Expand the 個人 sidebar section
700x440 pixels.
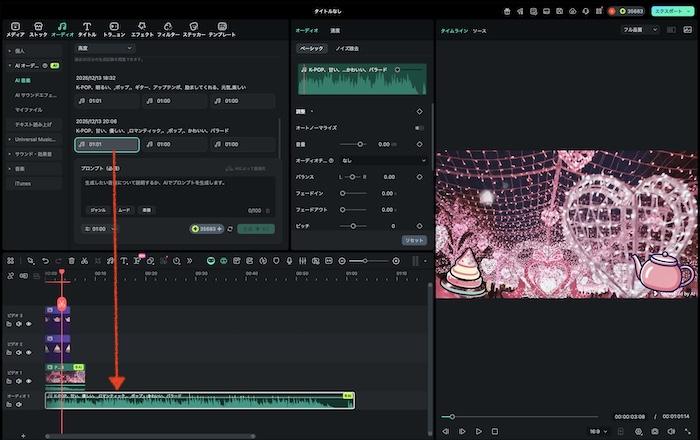(x=34, y=51)
